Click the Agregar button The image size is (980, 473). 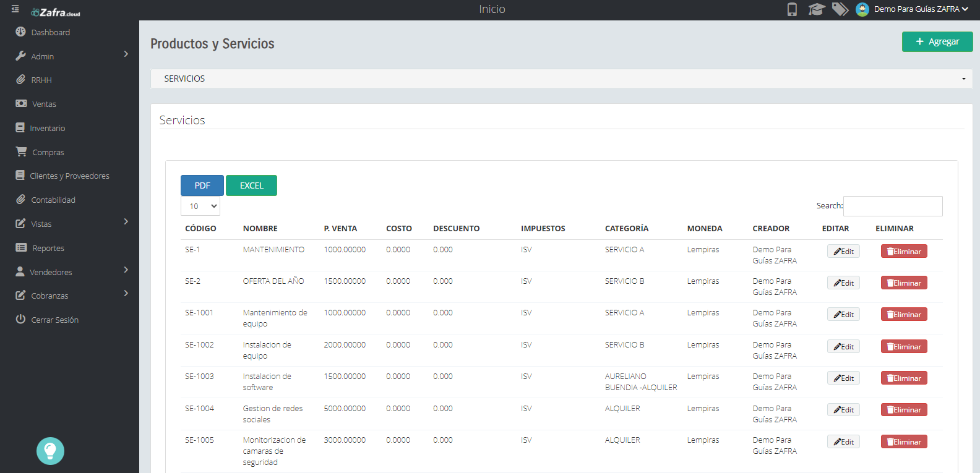[937, 41]
